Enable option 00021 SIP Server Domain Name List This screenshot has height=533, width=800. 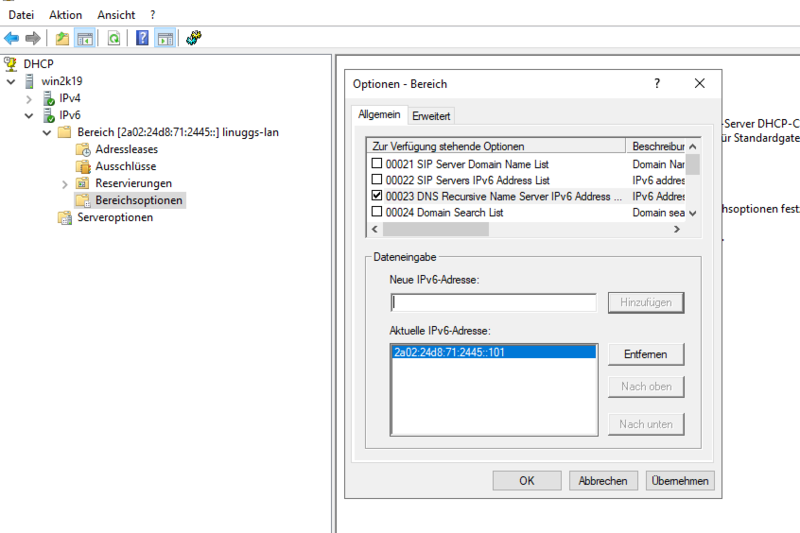[377, 164]
